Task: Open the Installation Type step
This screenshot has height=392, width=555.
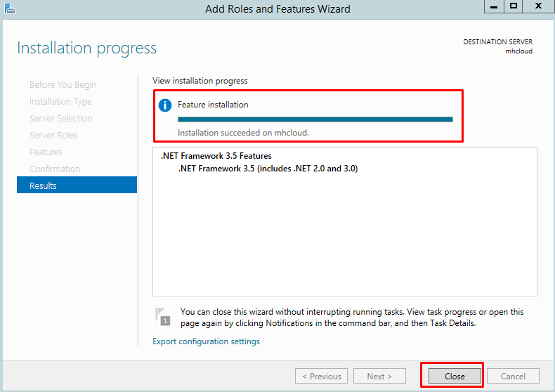Action: (x=60, y=102)
